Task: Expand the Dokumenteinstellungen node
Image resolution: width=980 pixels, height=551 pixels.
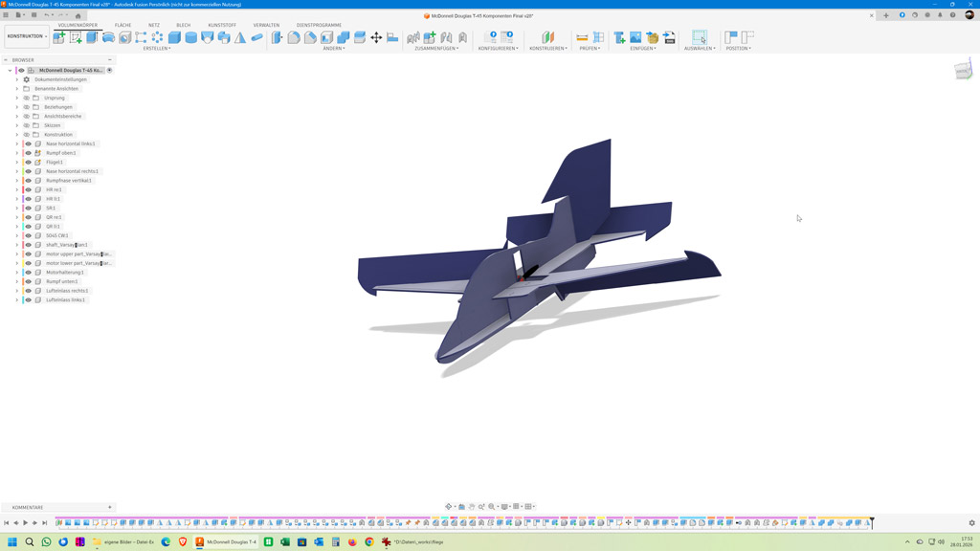Action: point(17,79)
